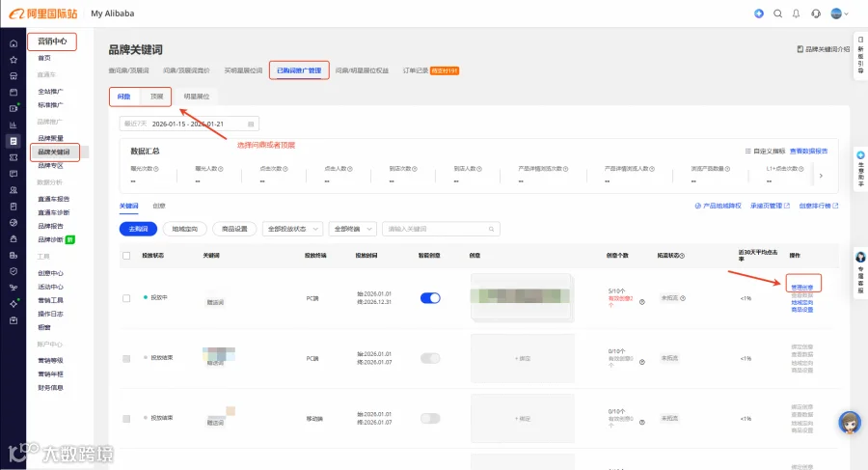
Task: Open the 全部终端 dropdown
Action: tap(353, 229)
